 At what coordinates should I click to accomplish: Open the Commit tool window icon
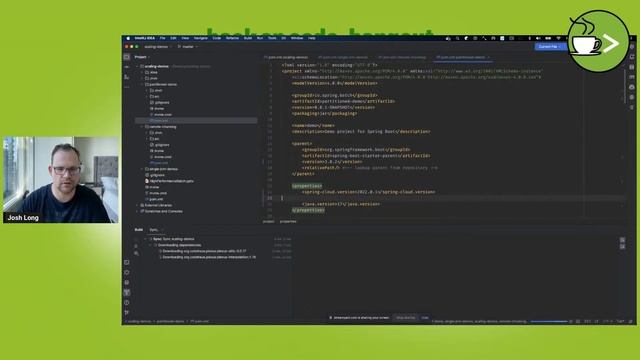tap(127, 67)
